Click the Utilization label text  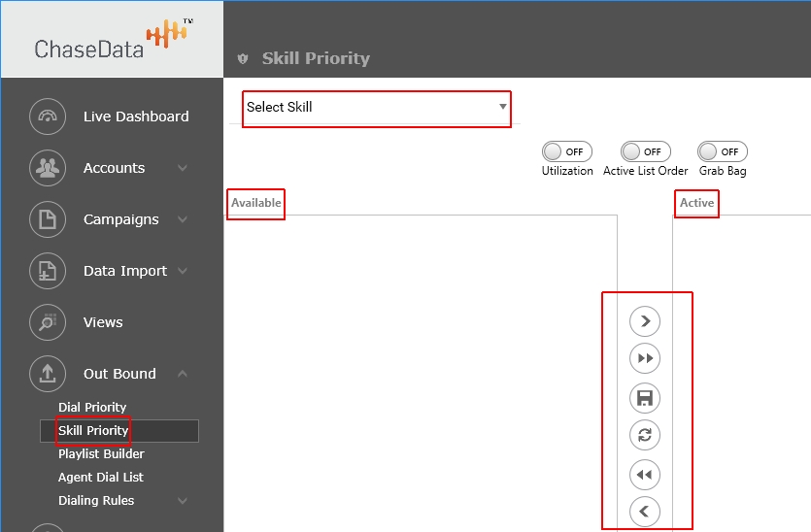tap(567, 171)
